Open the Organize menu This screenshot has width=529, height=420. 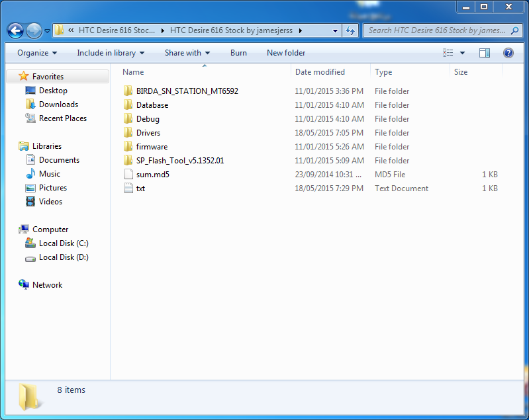point(37,53)
